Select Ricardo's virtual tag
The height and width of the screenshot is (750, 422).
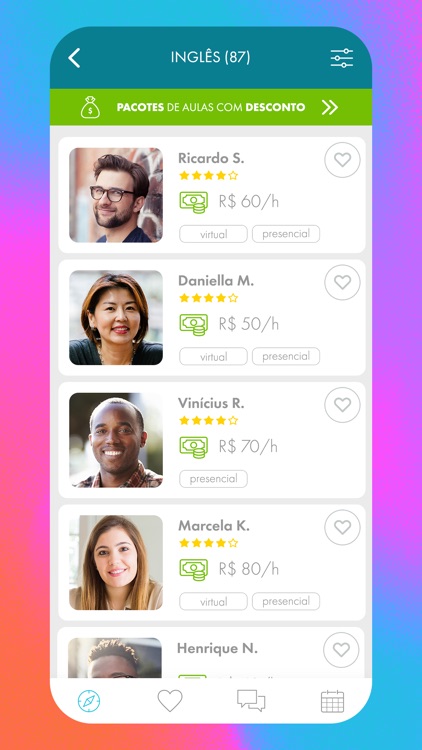pos(213,234)
